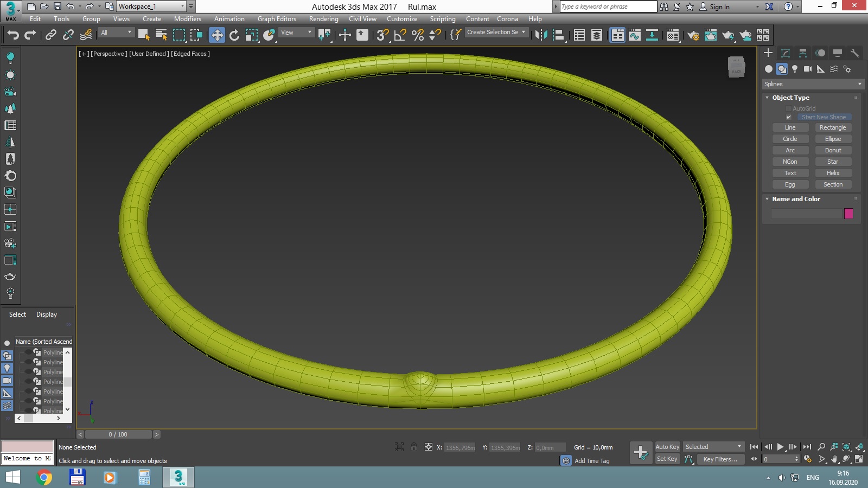Click the magenta object color swatch
868x488 pixels.
pyautogui.click(x=848, y=214)
